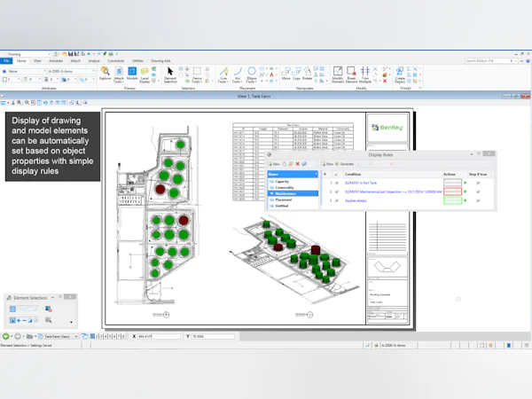Select the Create Region tool
Viewport: 532px width, 399px height.
click(x=400, y=74)
